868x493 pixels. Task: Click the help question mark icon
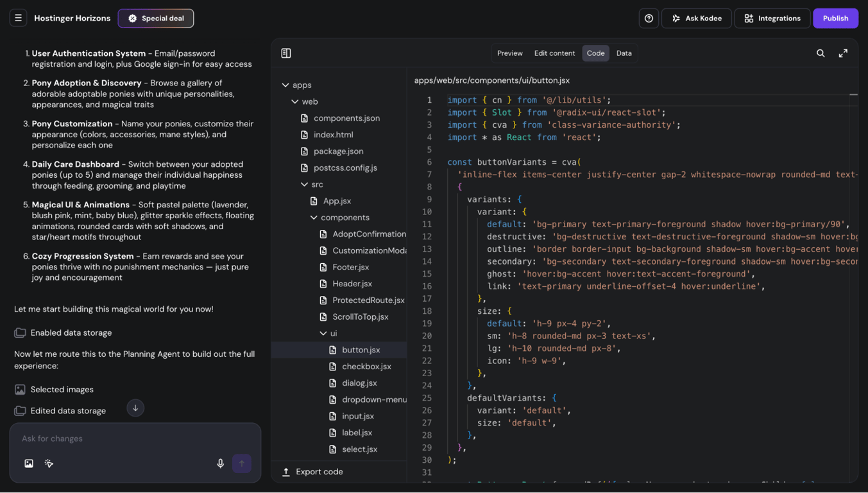tap(648, 18)
